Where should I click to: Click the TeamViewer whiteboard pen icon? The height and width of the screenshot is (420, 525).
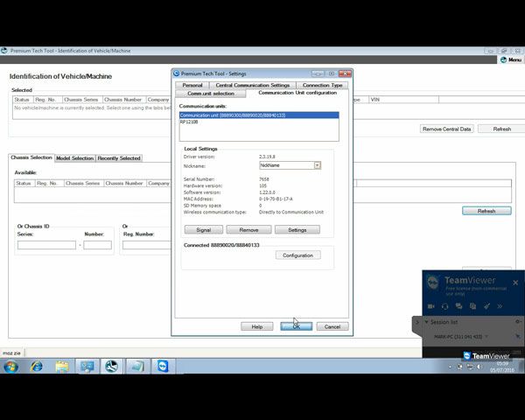(486, 306)
